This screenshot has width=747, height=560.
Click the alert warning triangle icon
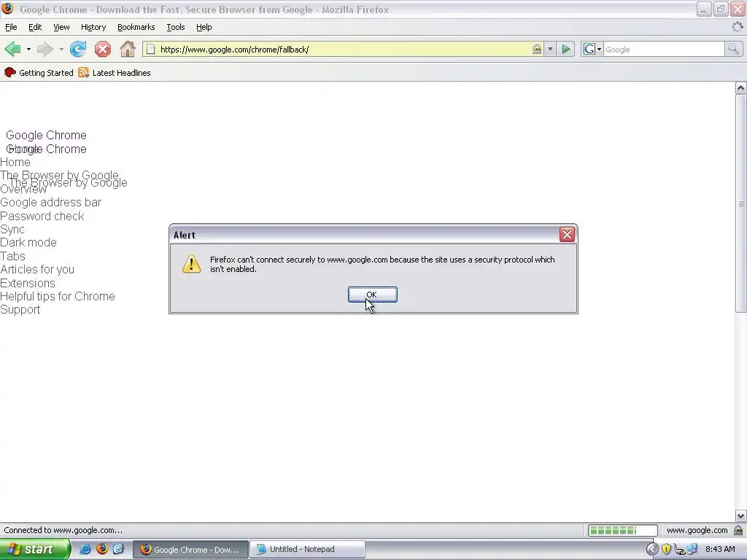[x=192, y=264]
